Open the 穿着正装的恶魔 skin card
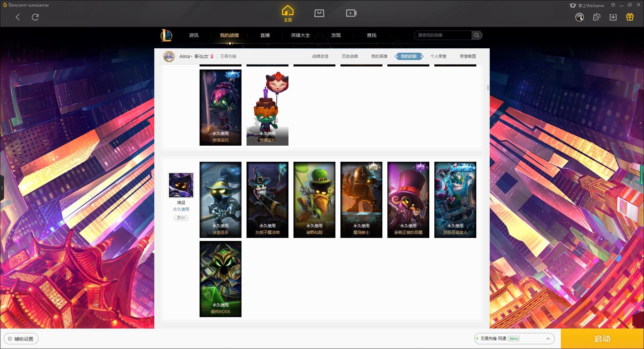Image resolution: width=644 pixels, height=349 pixels. click(408, 200)
